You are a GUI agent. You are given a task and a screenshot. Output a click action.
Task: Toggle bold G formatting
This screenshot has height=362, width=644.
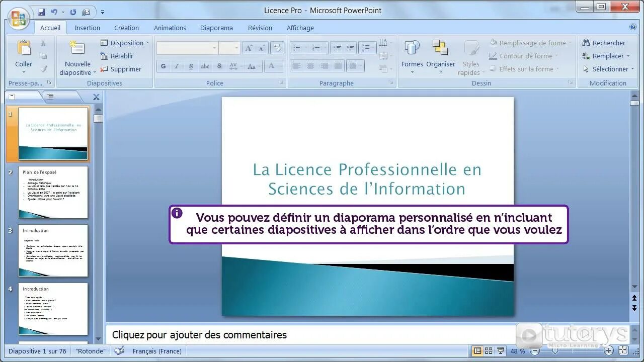(163, 66)
